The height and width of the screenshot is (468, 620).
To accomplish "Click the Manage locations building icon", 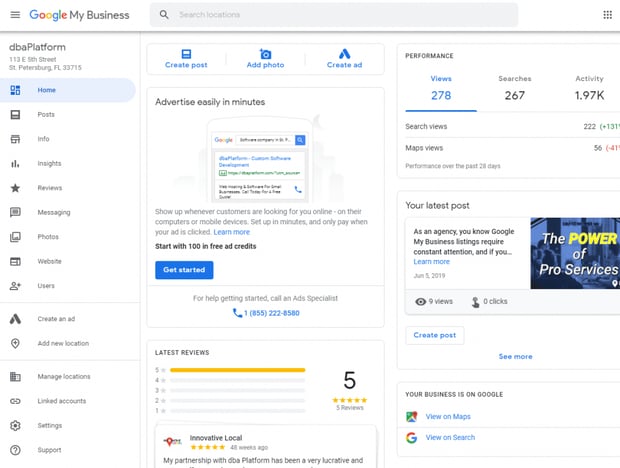I will 15,377.
